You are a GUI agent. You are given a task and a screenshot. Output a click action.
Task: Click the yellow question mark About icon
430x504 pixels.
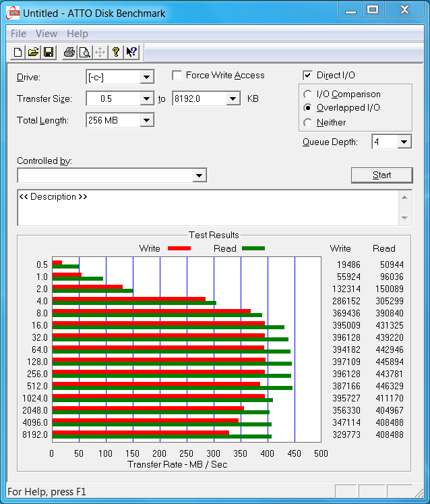point(115,52)
